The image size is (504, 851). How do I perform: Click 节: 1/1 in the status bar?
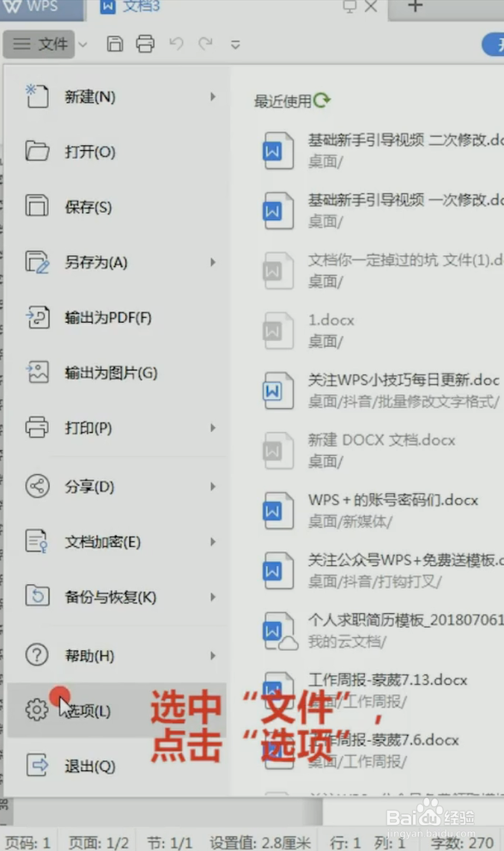(169, 842)
